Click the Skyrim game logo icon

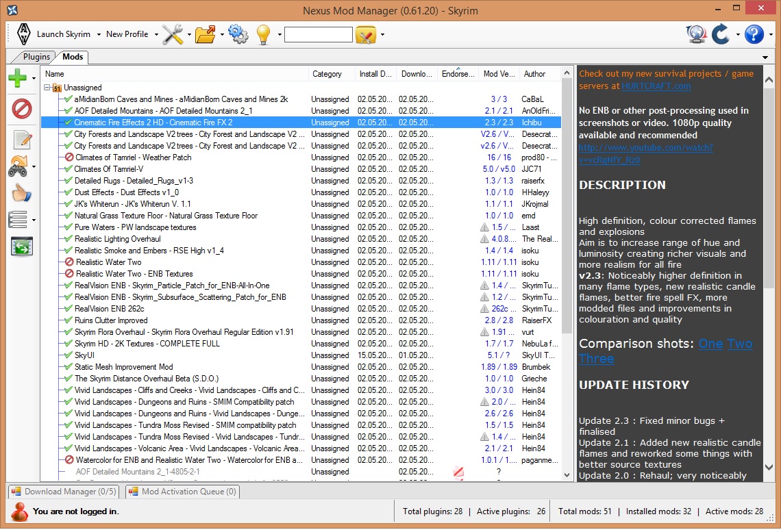(x=23, y=34)
